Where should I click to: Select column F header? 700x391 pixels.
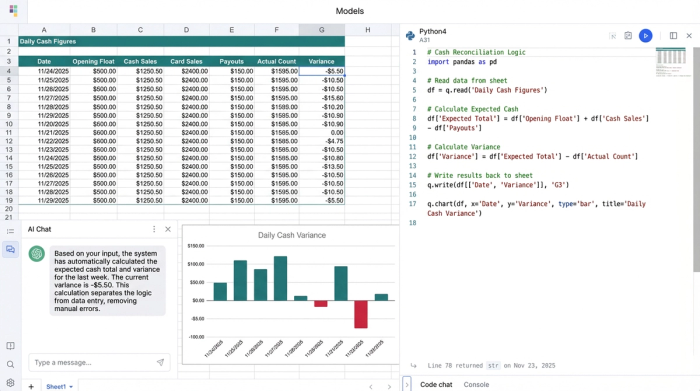coord(277,30)
